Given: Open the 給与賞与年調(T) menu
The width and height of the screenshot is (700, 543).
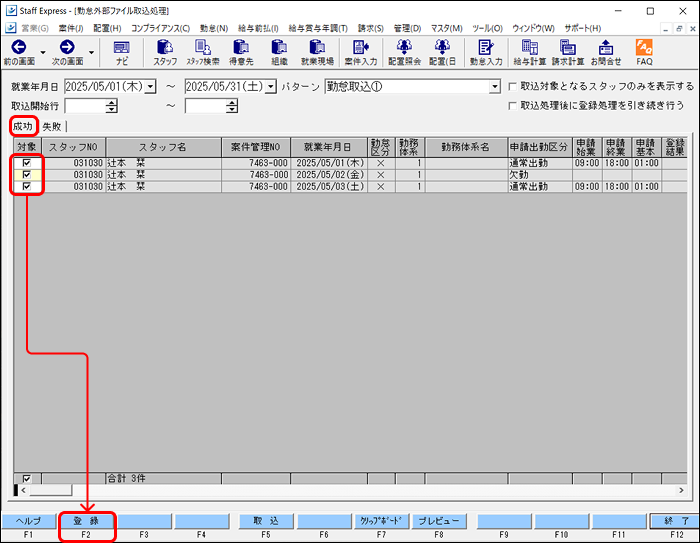Looking at the screenshot, I should [x=318, y=28].
